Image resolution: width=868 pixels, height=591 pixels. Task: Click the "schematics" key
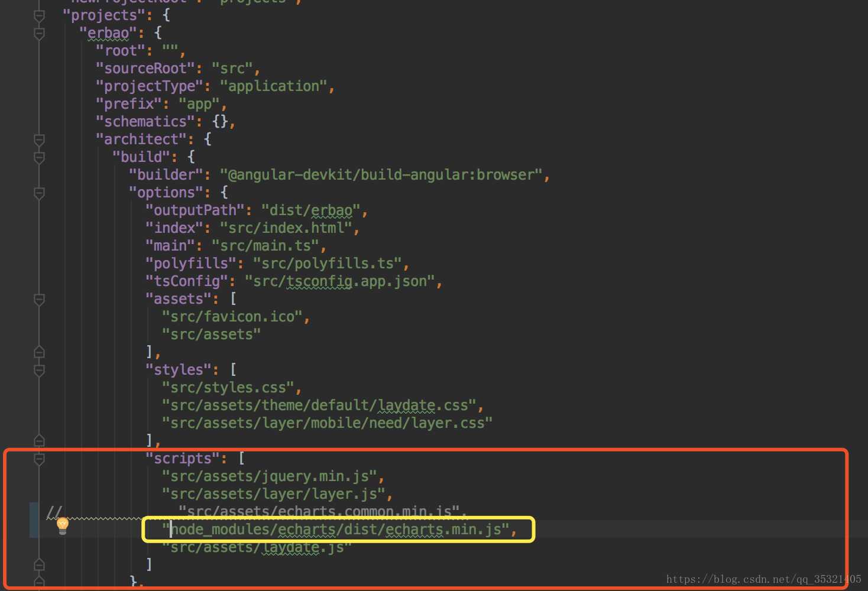coord(145,122)
